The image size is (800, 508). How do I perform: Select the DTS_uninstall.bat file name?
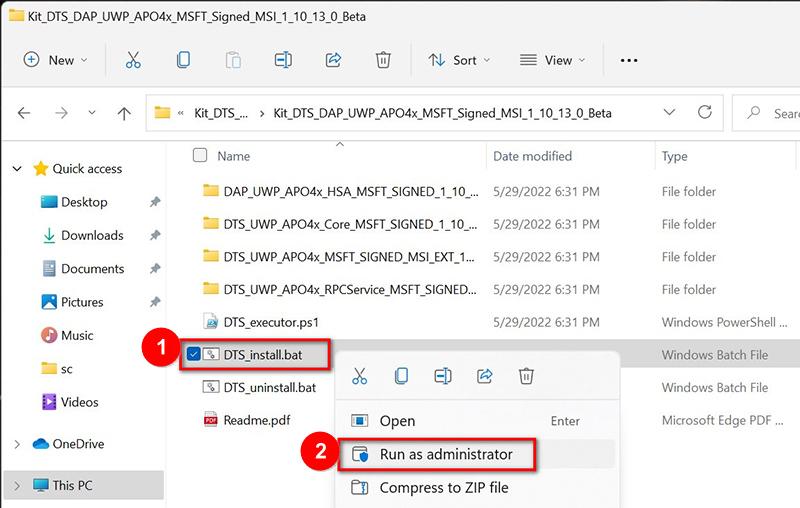click(x=269, y=387)
